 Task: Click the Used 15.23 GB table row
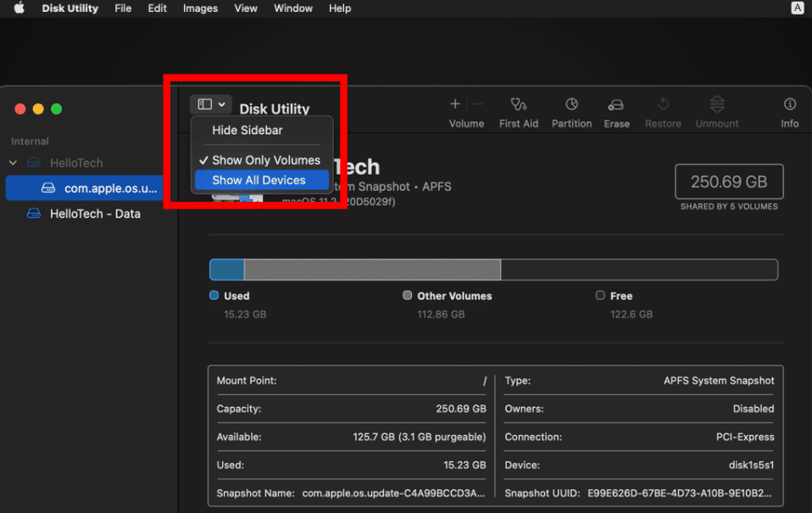coord(351,465)
